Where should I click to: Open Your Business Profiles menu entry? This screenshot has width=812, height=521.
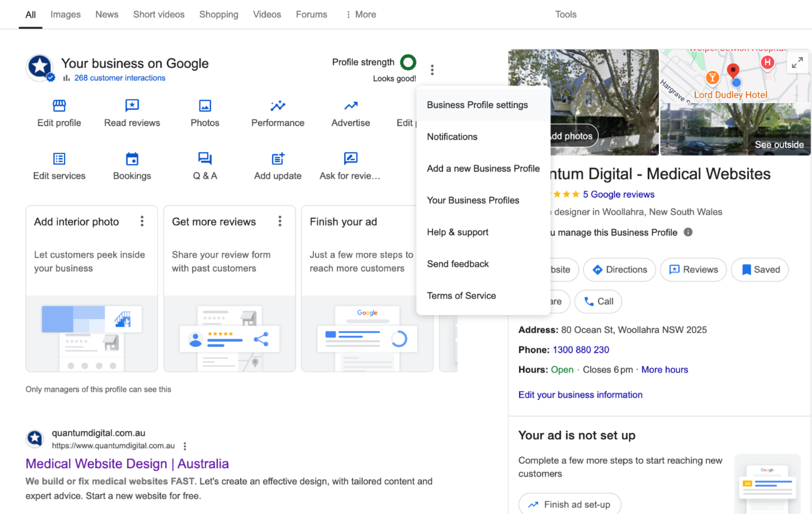(x=483, y=200)
